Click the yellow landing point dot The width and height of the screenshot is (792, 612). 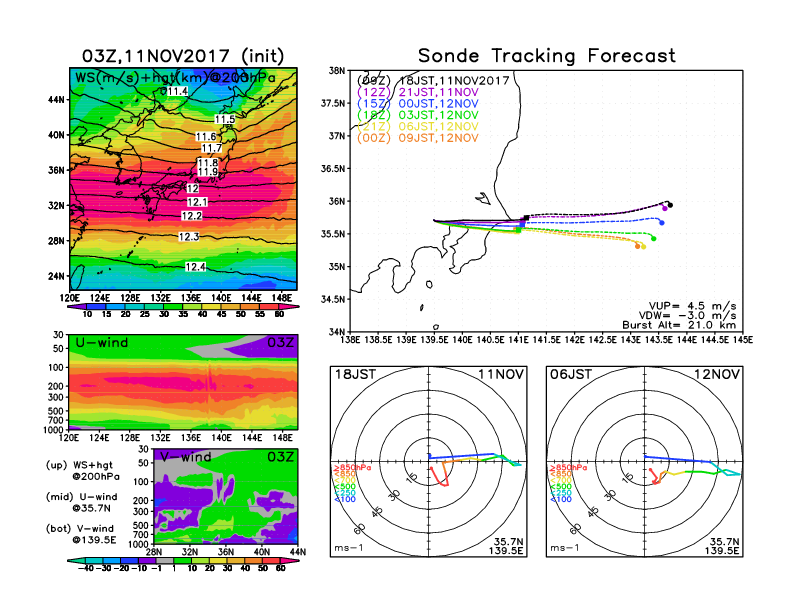pos(644,246)
